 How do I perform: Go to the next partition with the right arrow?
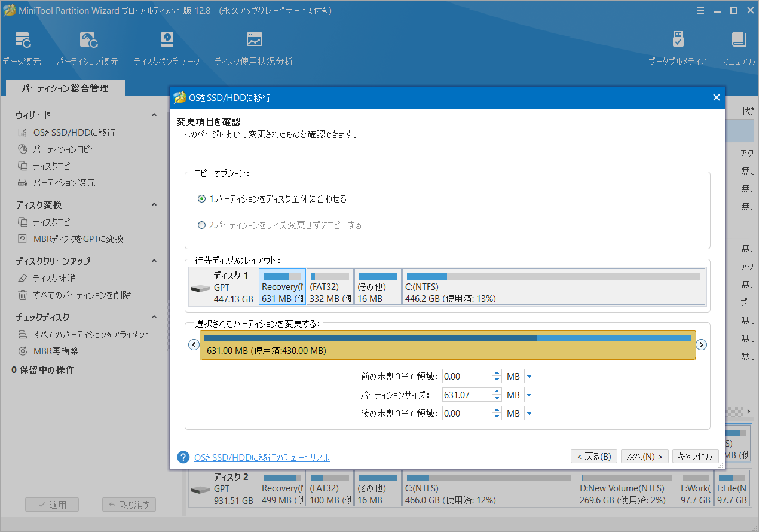click(x=702, y=345)
